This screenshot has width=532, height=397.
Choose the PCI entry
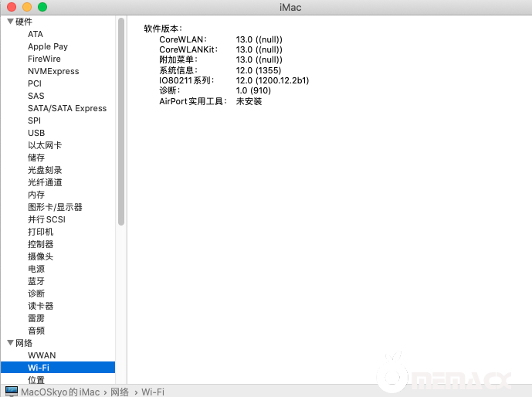pyautogui.click(x=35, y=83)
